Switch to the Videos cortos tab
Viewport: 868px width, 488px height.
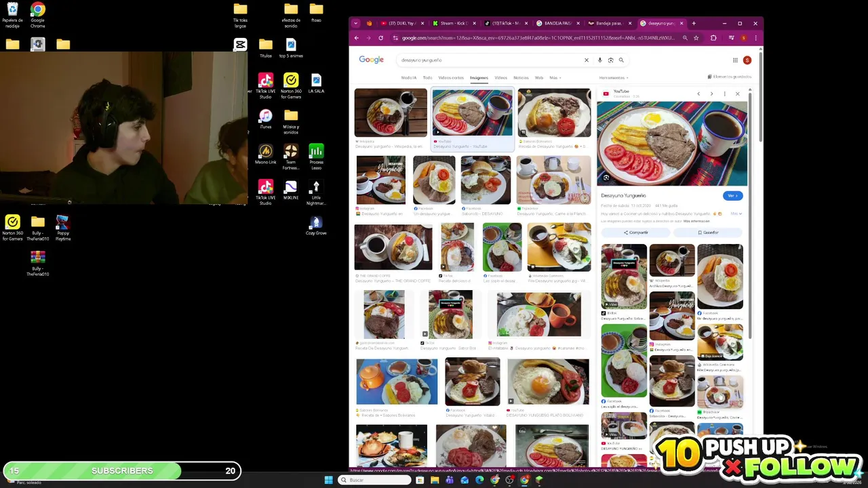451,78
